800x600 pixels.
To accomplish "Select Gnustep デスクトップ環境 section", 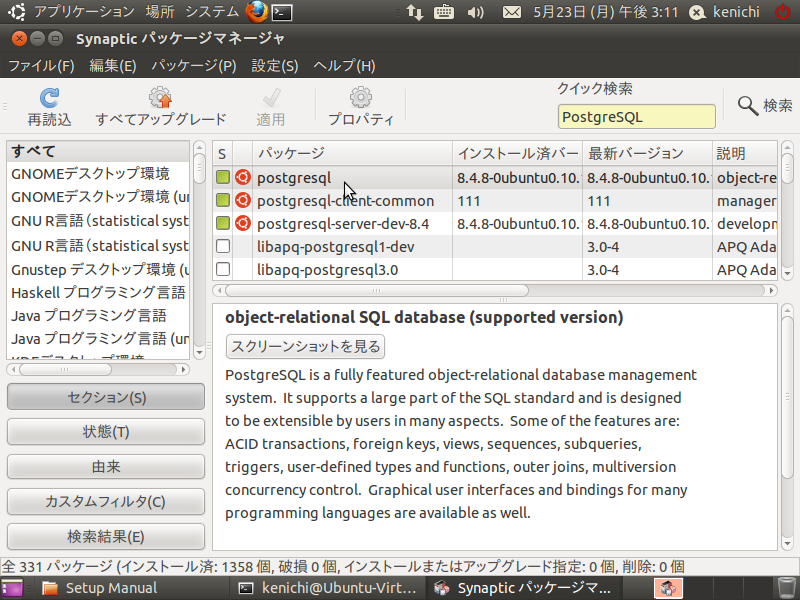I will tap(98, 269).
